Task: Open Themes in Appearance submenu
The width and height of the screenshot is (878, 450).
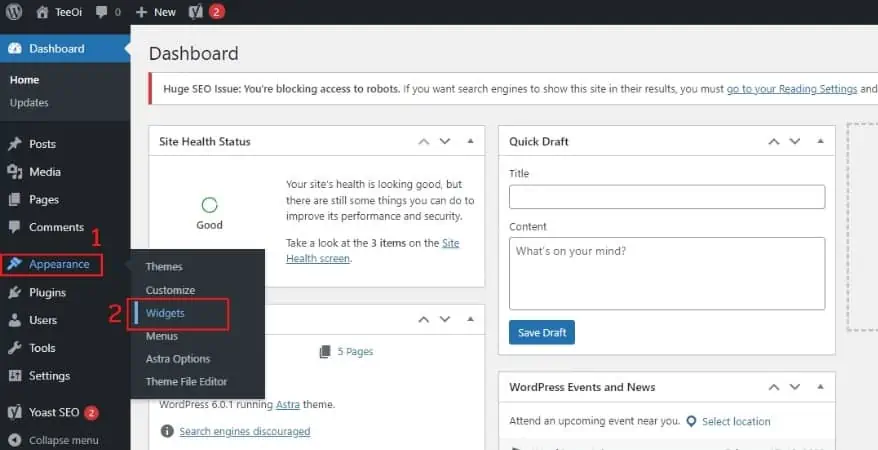Action: [164, 266]
